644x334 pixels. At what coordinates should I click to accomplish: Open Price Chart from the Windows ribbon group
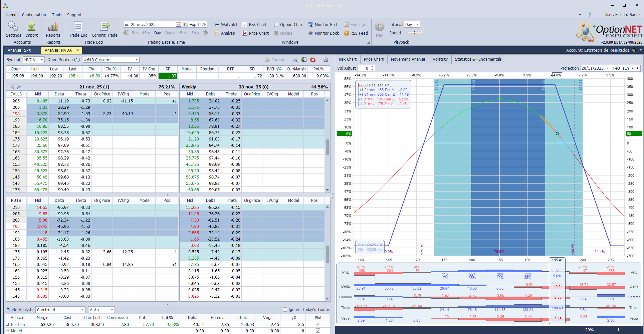click(x=256, y=33)
